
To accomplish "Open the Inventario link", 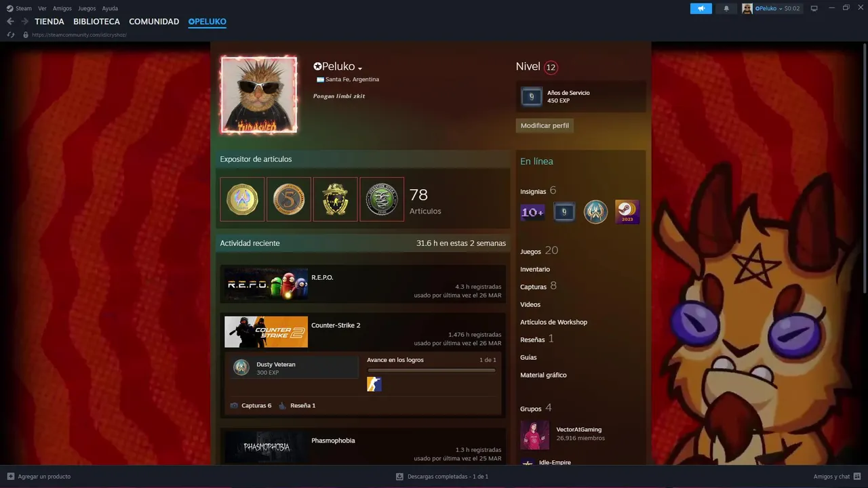I will 535,269.
